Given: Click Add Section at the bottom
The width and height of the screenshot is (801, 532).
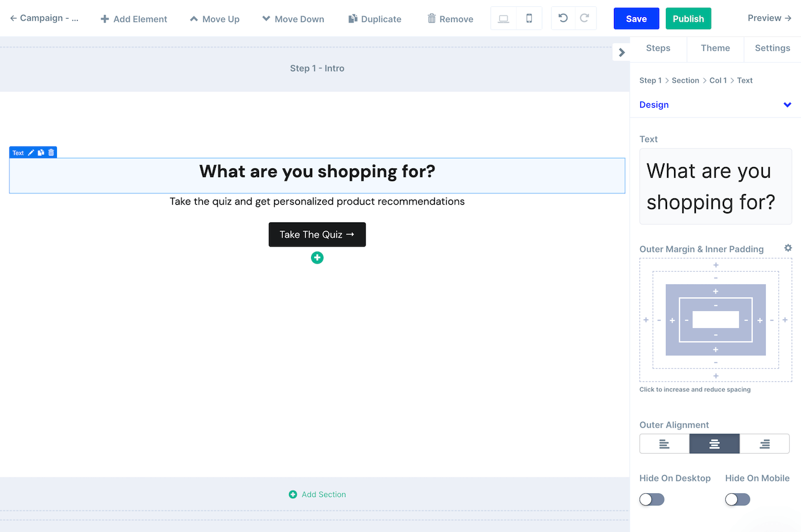Looking at the screenshot, I should 317,494.
